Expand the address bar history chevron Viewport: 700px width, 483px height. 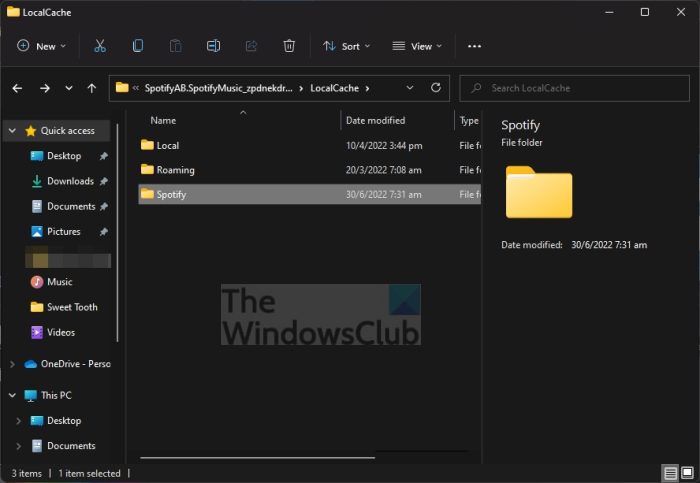410,88
